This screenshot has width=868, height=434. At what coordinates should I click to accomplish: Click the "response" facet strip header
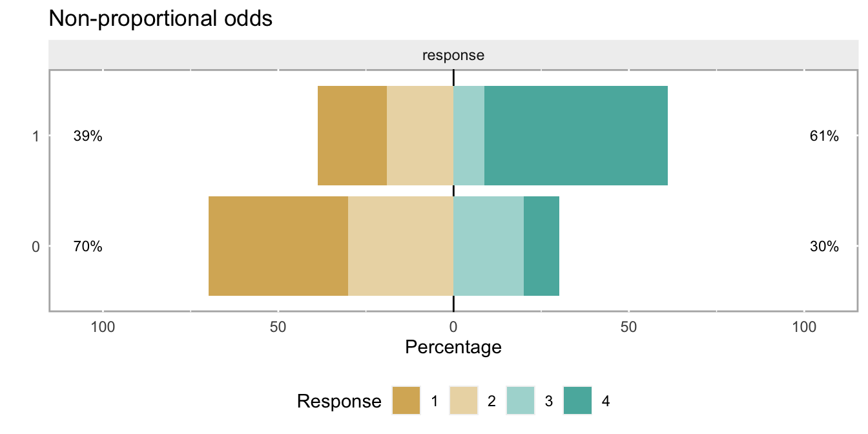pos(453,56)
